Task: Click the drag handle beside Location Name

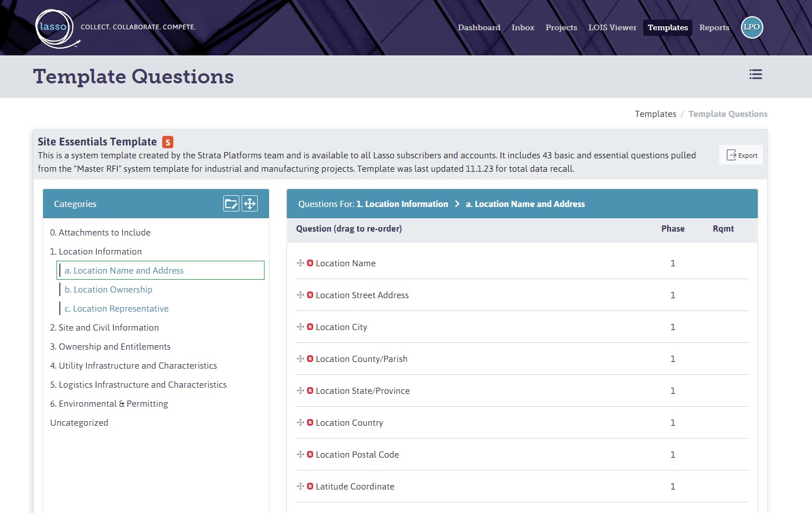Action: point(300,263)
